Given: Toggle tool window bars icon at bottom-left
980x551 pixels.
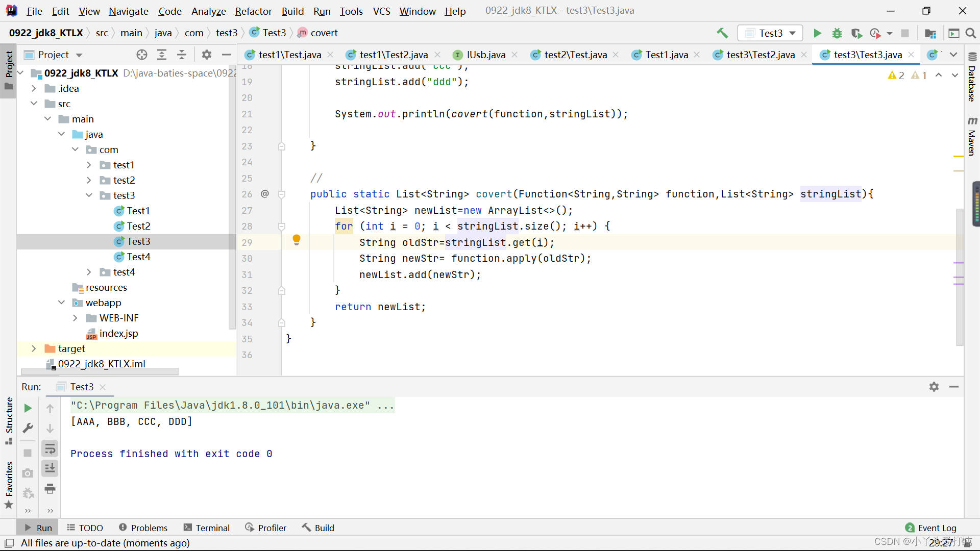Looking at the screenshot, I should tap(9, 543).
